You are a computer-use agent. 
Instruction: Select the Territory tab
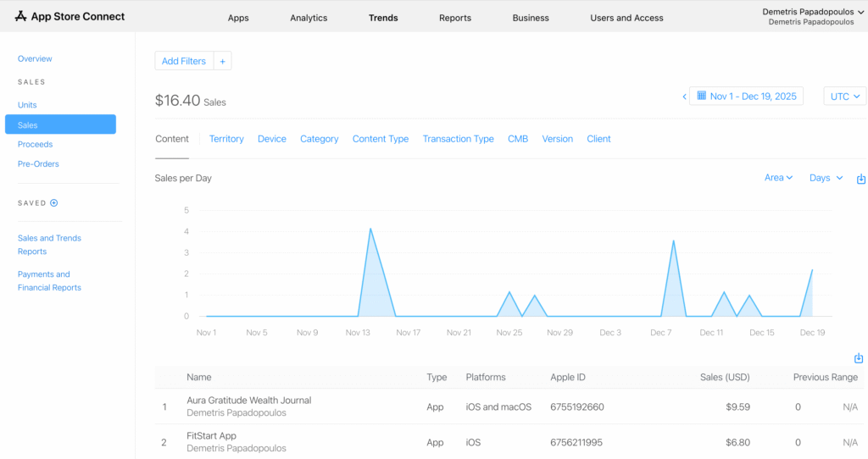[226, 139]
